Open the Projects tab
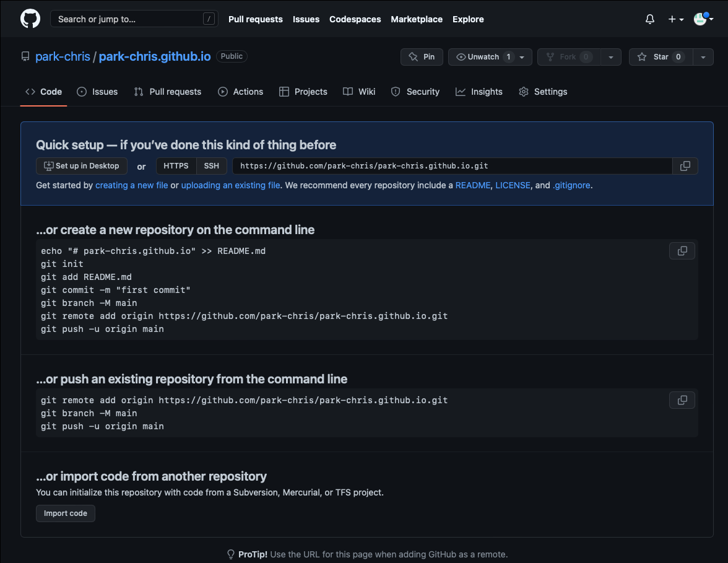The width and height of the screenshot is (728, 563). coord(303,92)
